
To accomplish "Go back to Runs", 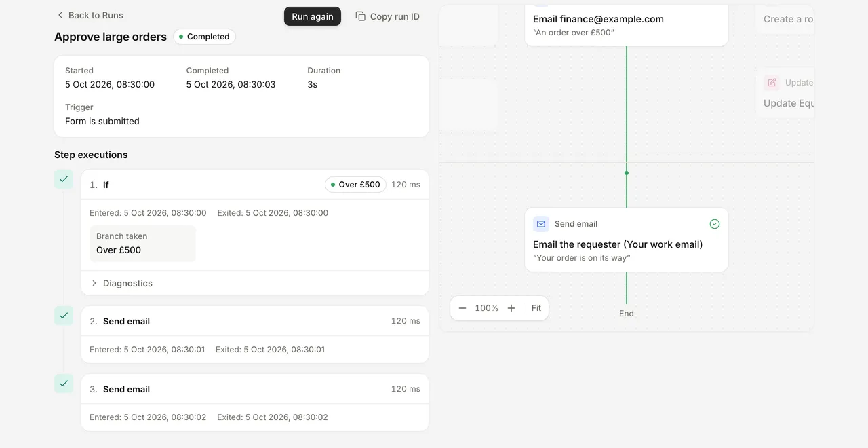I will coord(90,15).
